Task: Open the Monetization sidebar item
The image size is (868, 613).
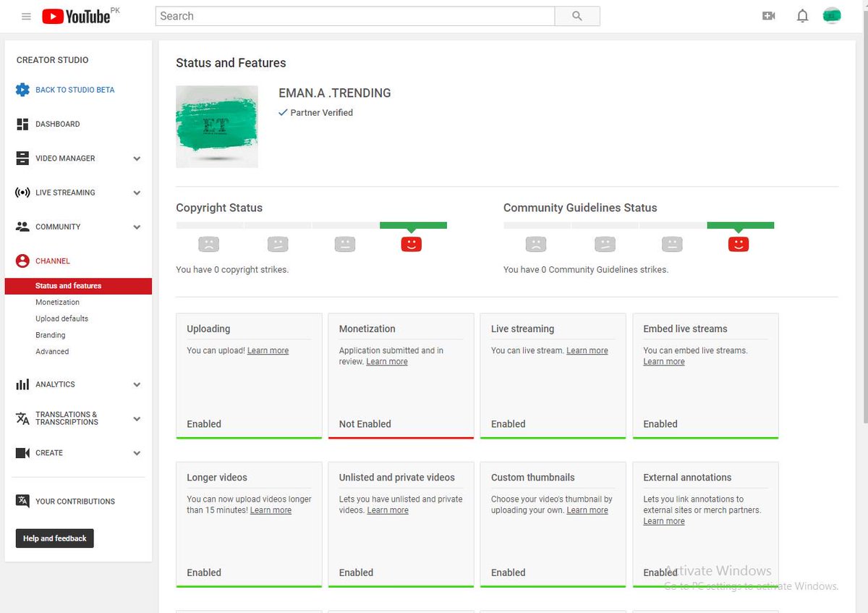Action: coord(58,303)
